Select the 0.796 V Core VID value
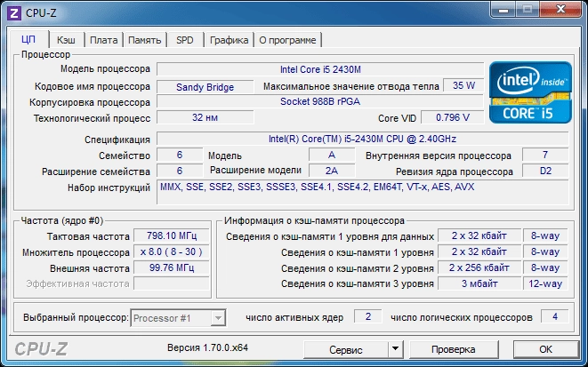Viewport: 588px width, 367px height. pyautogui.click(x=452, y=117)
